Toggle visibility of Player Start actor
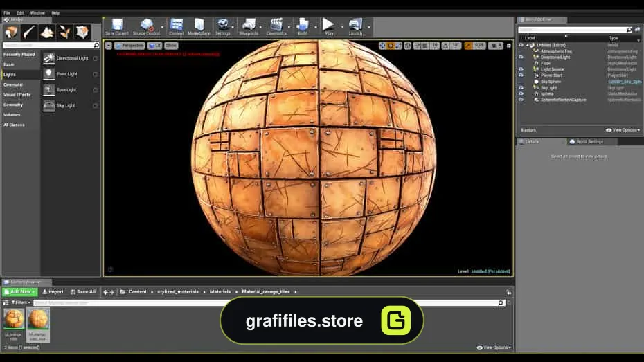The width and height of the screenshot is (644, 362). point(521,75)
